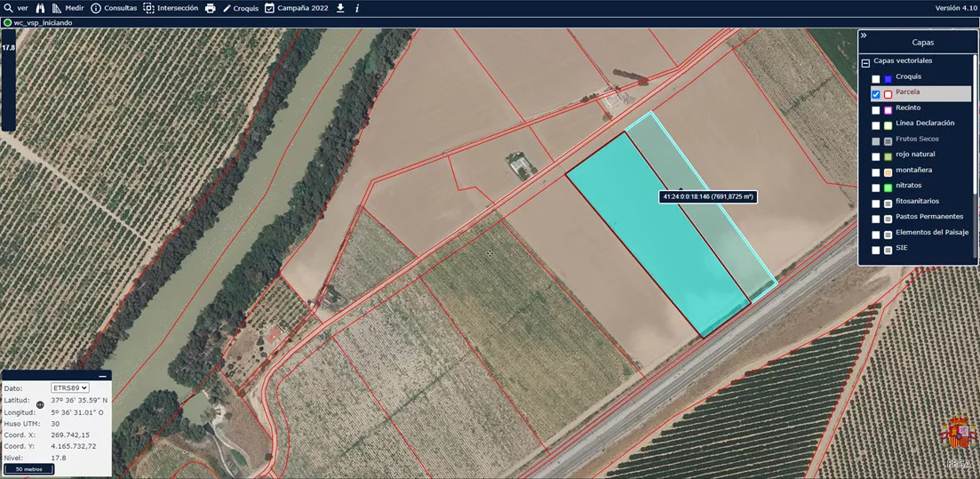Uncheck the Parcela layer checkbox
This screenshot has width=980, height=479.
[876, 94]
